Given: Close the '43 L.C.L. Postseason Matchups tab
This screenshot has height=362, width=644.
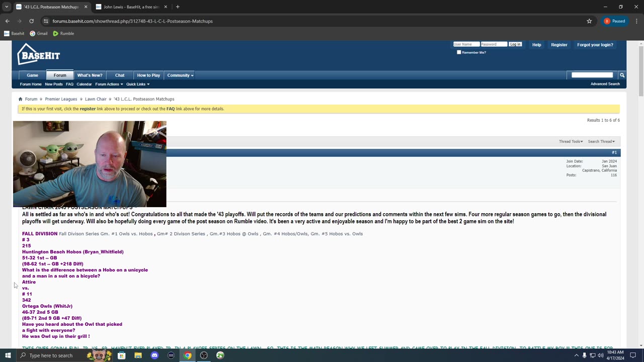Looking at the screenshot, I should coord(86,7).
